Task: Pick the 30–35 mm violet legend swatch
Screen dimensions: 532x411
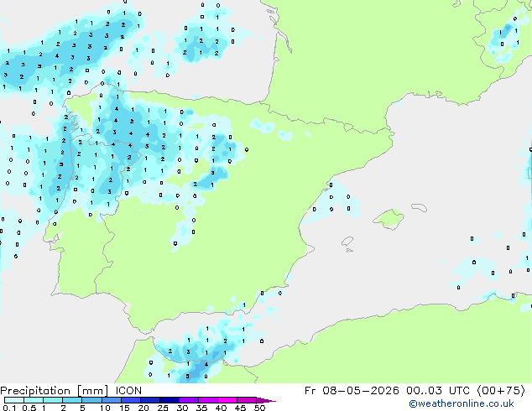Action: pos(189,400)
